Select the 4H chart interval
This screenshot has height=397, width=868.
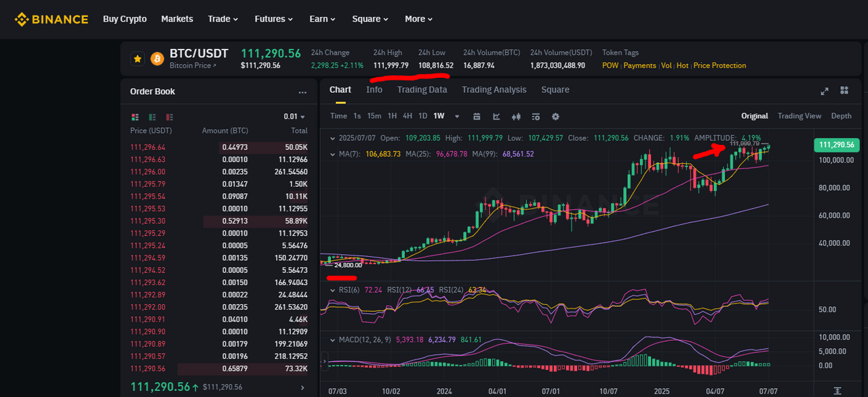point(408,116)
